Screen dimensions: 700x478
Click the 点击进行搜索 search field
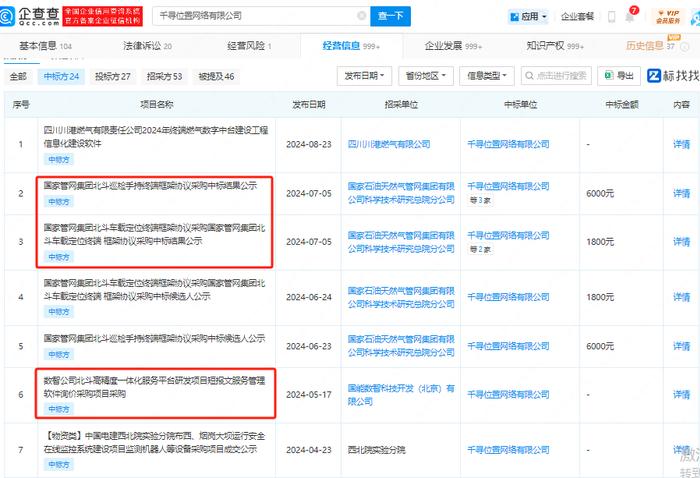point(556,76)
